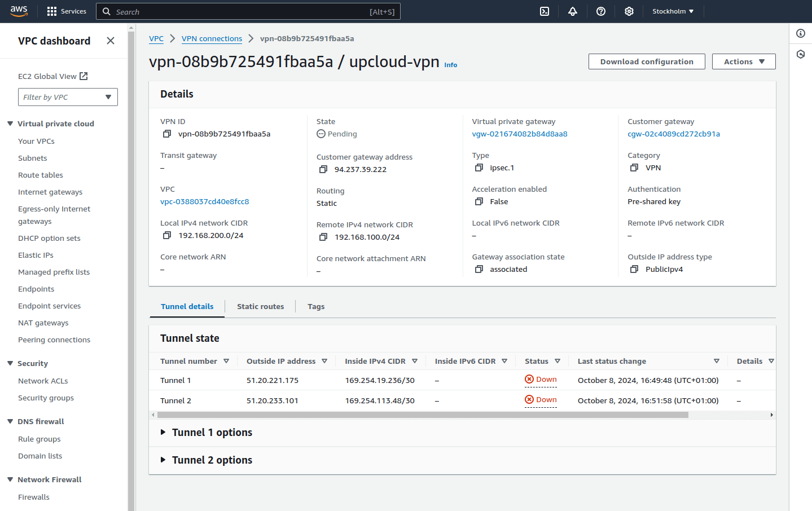Screen dimensions: 812x511
Task: Sort by the Status column header
Action: point(542,361)
